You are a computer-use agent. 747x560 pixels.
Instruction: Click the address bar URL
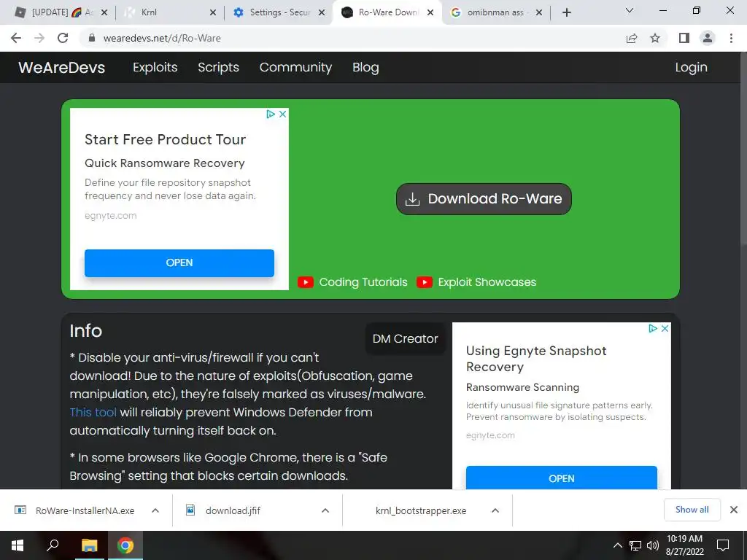click(x=162, y=38)
